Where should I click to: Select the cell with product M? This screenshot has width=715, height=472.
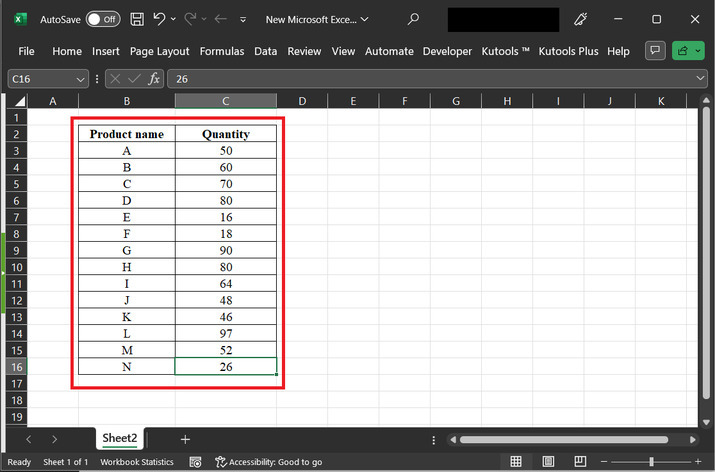127,350
